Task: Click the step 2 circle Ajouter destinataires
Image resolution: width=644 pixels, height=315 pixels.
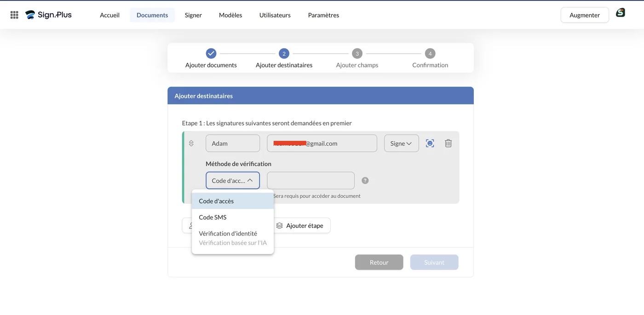Action: click(284, 53)
